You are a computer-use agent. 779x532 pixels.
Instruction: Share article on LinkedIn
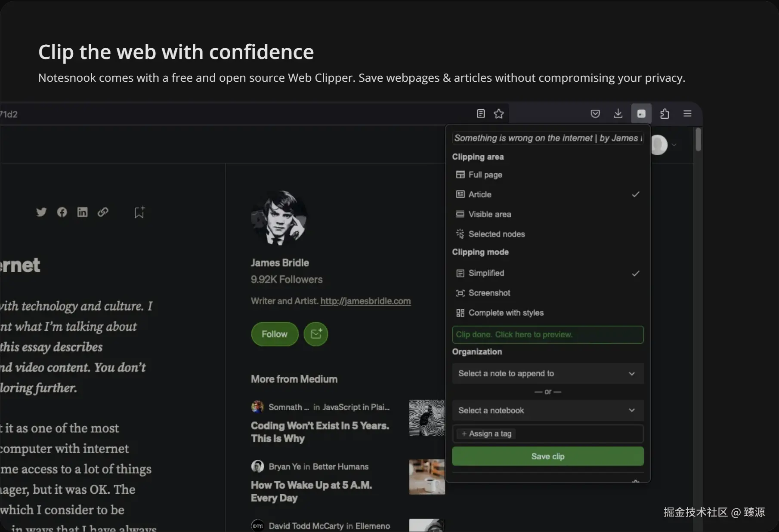82,212
